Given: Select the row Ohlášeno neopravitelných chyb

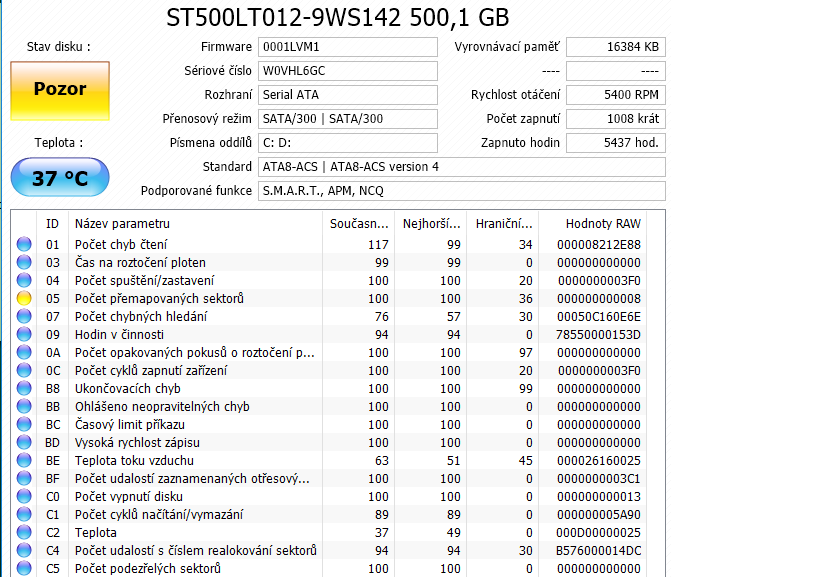Looking at the screenshot, I should 331,406.
